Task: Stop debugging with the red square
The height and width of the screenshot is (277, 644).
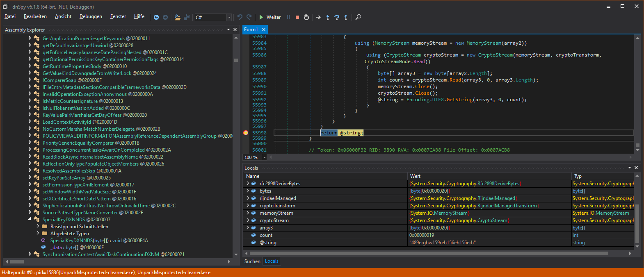Action: coord(297,17)
